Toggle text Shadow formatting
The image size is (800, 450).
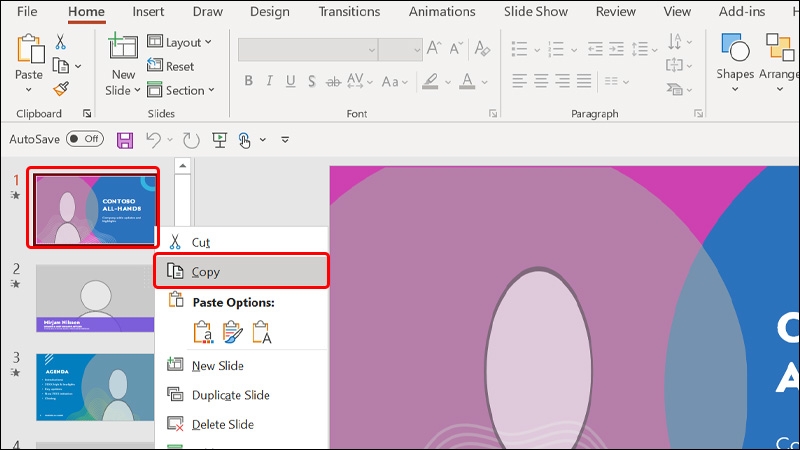[311, 81]
